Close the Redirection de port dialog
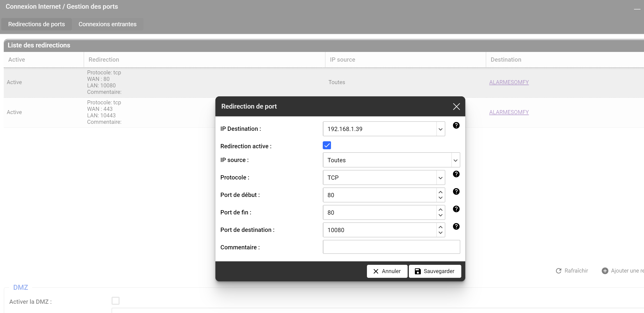644x313 pixels. (456, 107)
